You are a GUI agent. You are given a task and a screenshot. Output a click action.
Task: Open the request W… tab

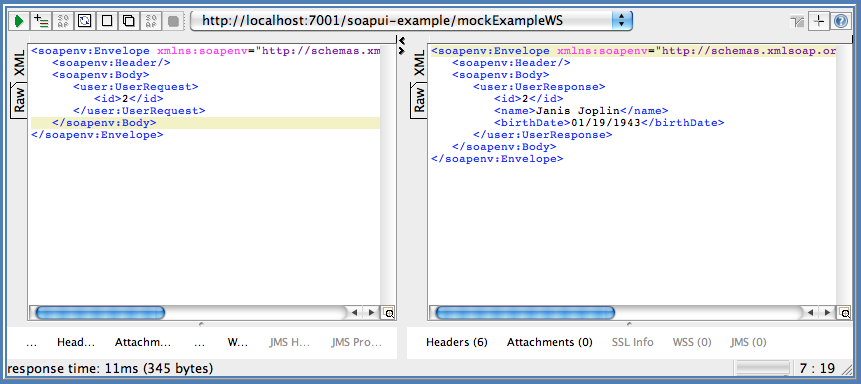[238, 342]
